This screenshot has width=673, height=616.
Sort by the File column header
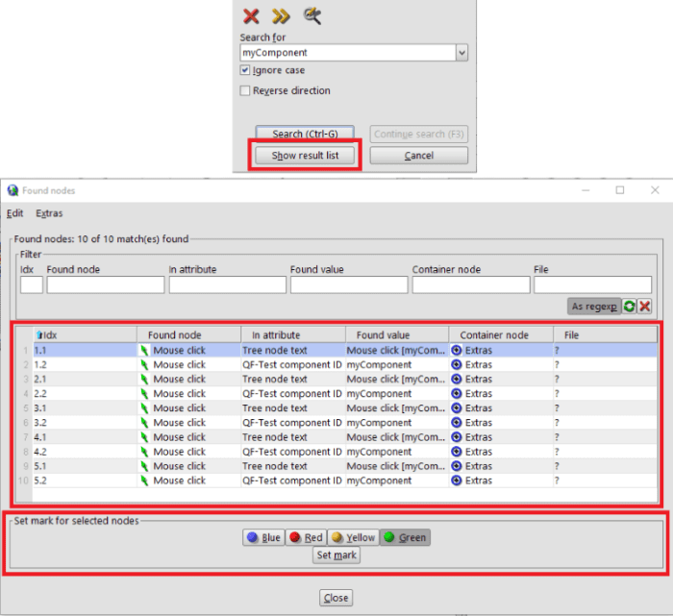pyautogui.click(x=605, y=335)
